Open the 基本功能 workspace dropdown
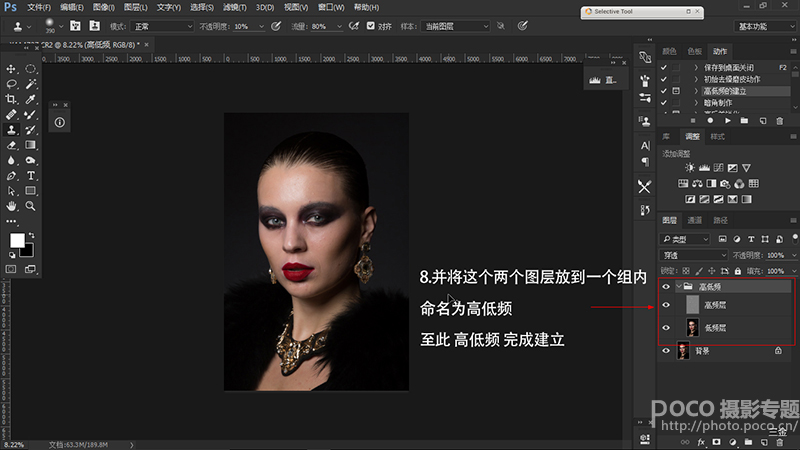 pos(765,25)
